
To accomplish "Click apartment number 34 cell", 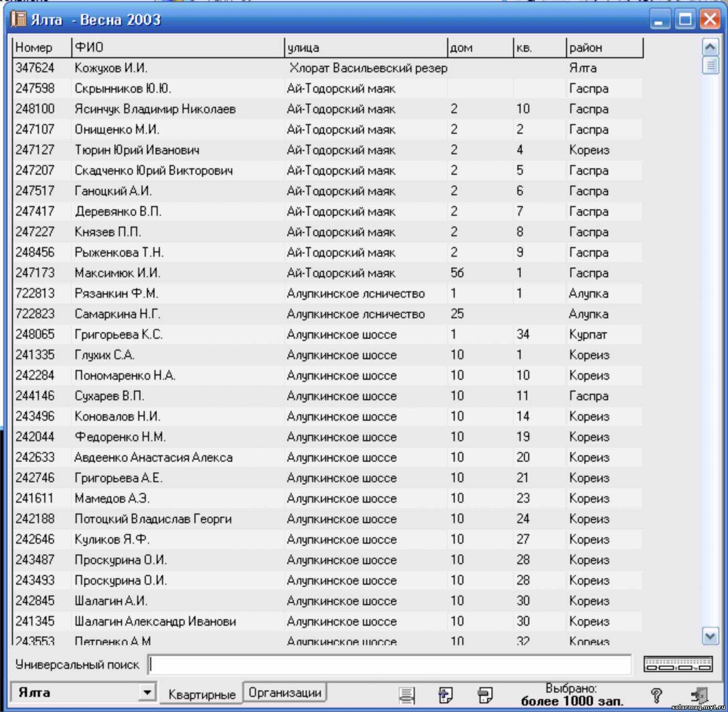I will [523, 334].
